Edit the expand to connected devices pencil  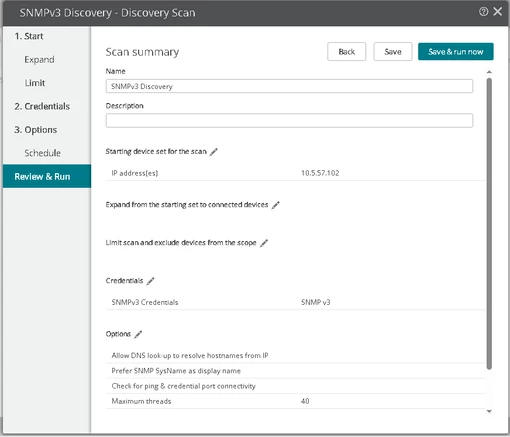[275, 205]
